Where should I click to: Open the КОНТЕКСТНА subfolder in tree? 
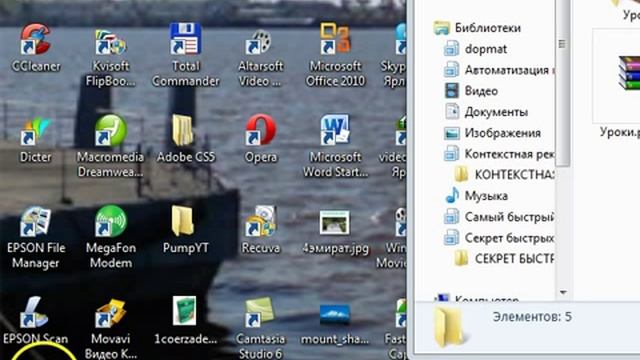pos(504,175)
